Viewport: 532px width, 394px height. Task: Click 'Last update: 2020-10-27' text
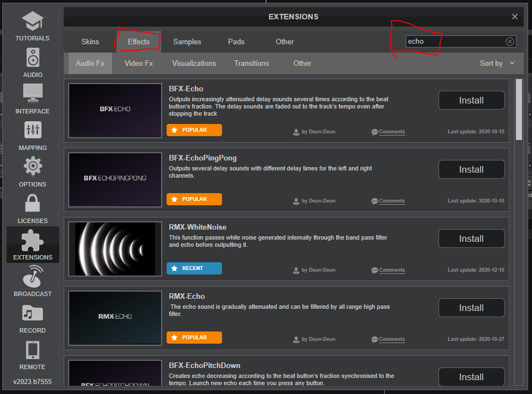(x=476, y=339)
